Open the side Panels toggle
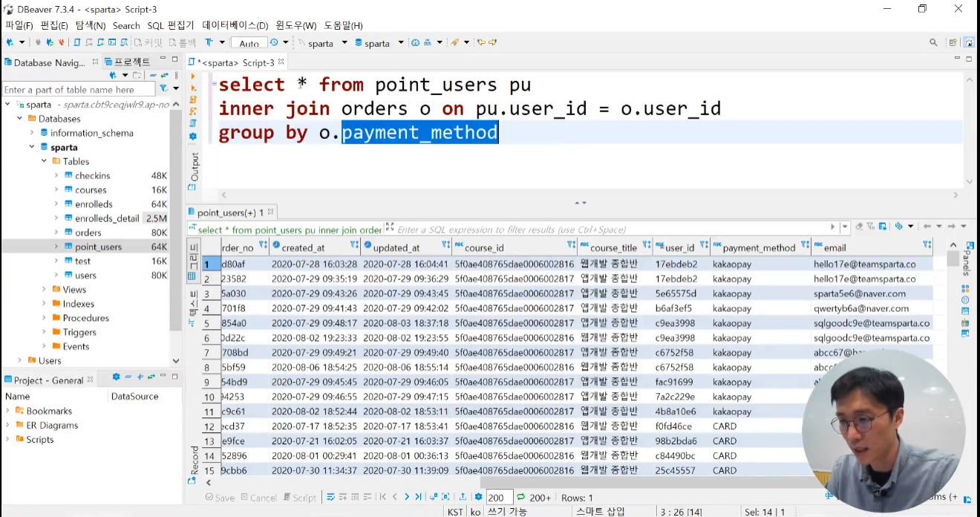The image size is (980, 517). click(968, 257)
